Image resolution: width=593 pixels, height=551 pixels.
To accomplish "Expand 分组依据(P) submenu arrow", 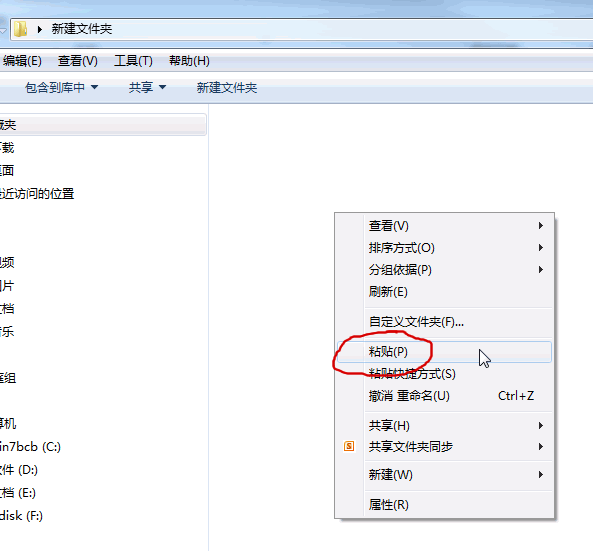I will [541, 270].
